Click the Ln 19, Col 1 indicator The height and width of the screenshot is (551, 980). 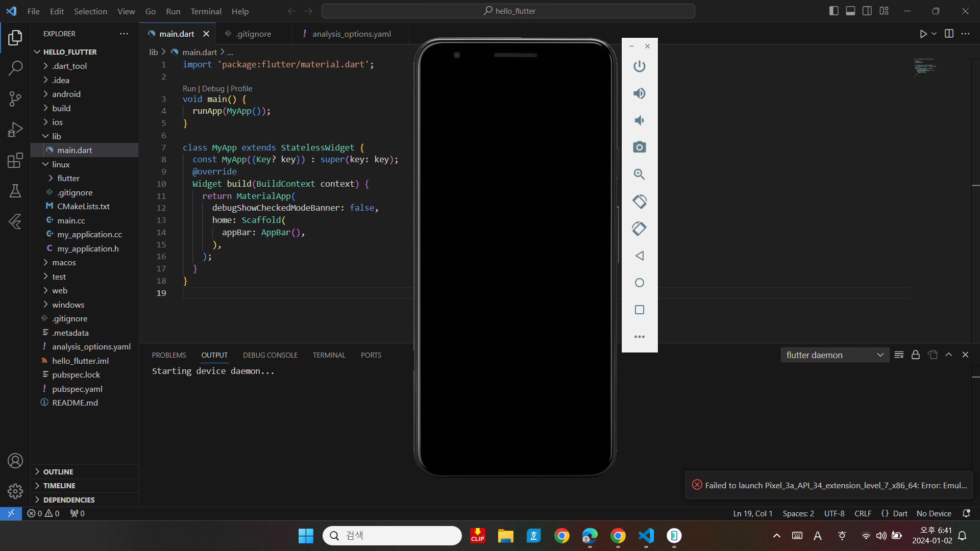pos(753,514)
